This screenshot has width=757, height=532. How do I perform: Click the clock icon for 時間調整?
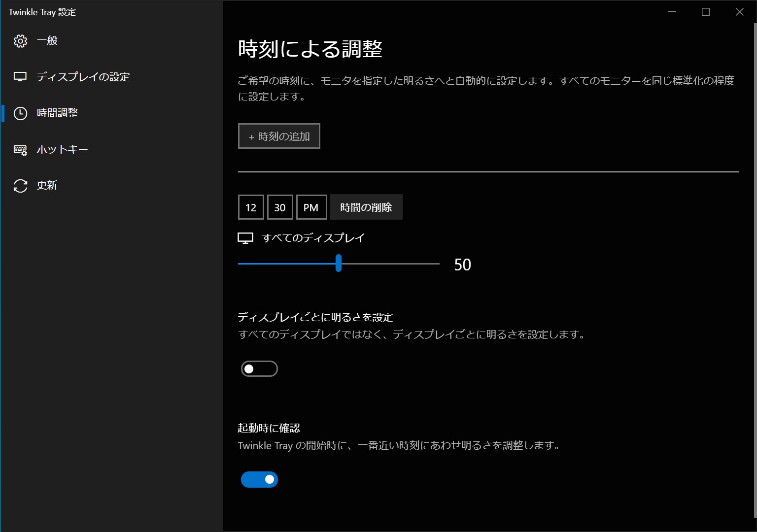pos(20,113)
